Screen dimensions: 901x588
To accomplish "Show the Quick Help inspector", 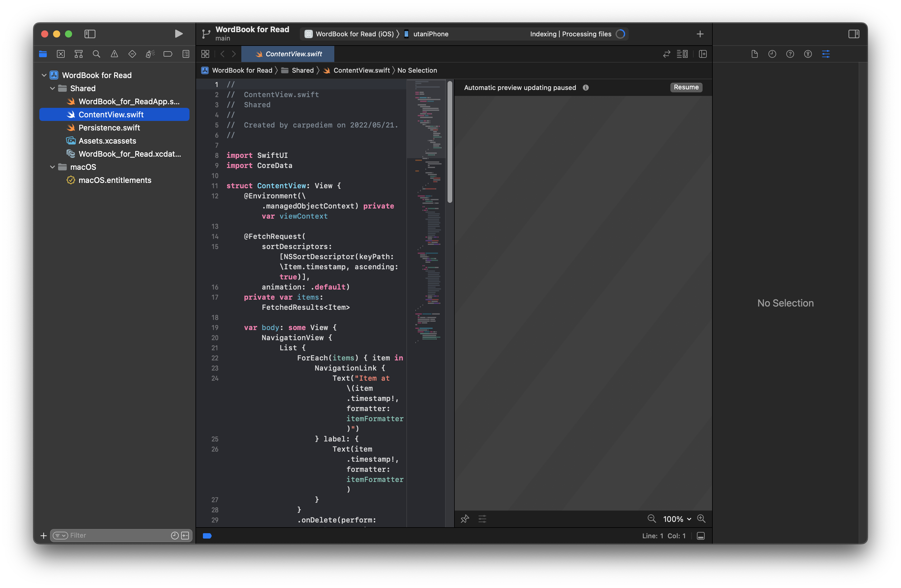I will (x=790, y=54).
